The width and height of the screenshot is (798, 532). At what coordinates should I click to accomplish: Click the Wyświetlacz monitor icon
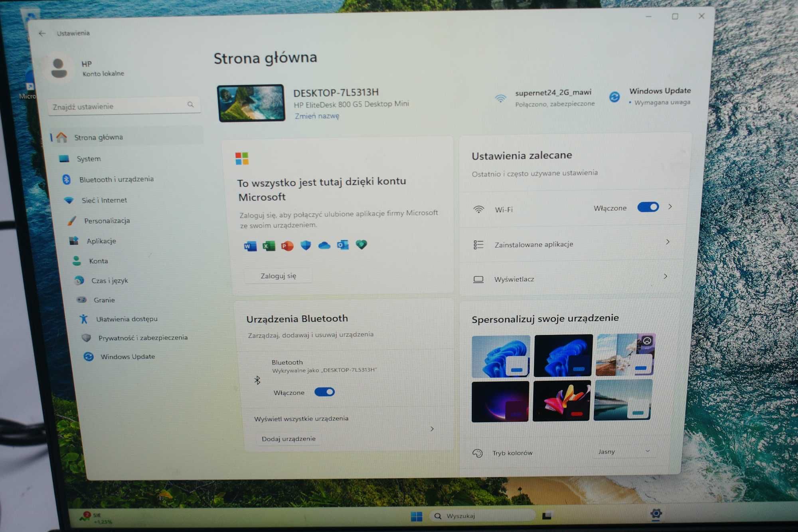coord(478,279)
